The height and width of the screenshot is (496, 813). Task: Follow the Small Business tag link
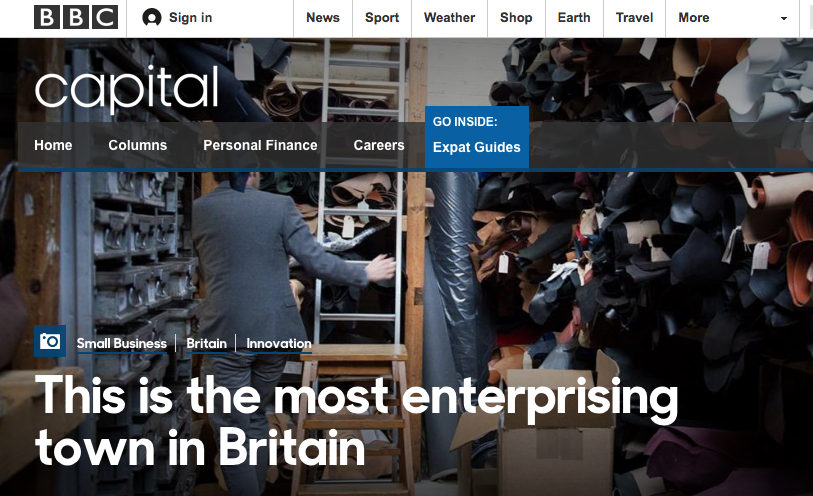tap(121, 344)
